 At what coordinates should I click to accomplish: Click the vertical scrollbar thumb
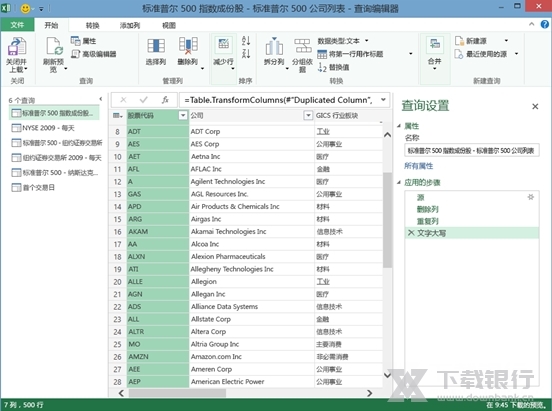tap(387, 220)
